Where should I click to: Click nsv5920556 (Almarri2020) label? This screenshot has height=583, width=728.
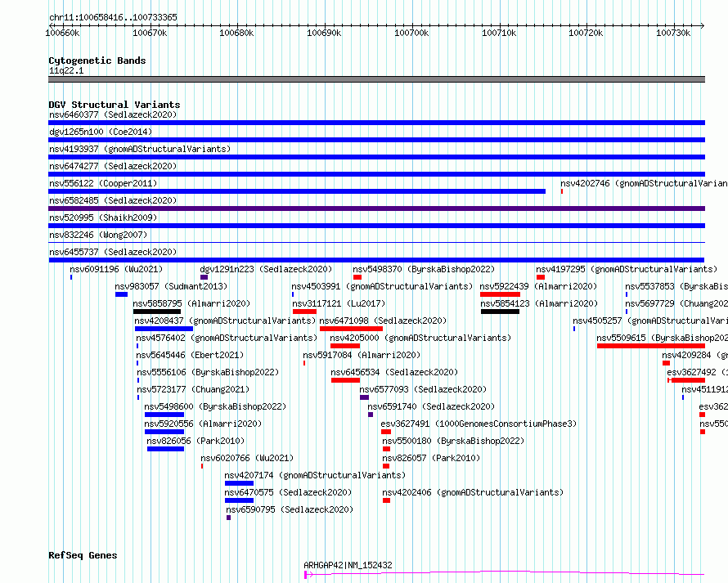click(x=203, y=424)
